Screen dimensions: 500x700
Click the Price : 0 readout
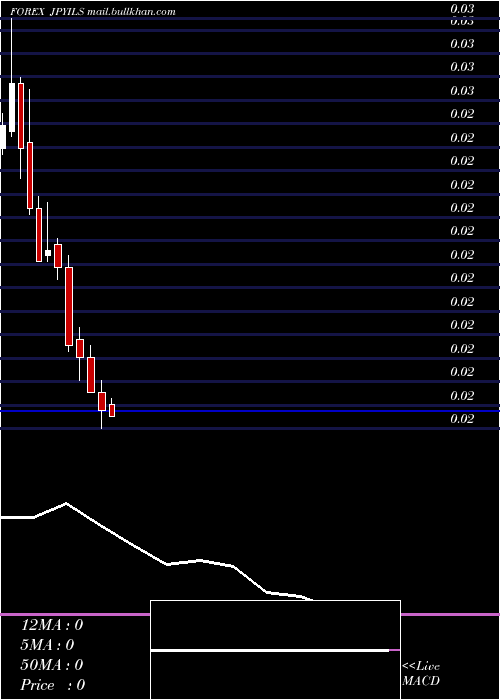click(53, 685)
